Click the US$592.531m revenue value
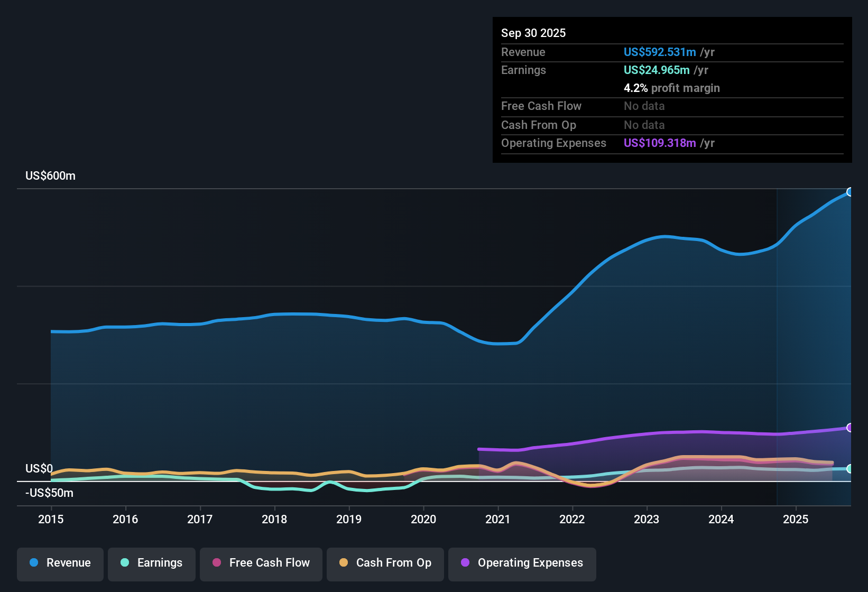868x592 pixels. tap(660, 52)
